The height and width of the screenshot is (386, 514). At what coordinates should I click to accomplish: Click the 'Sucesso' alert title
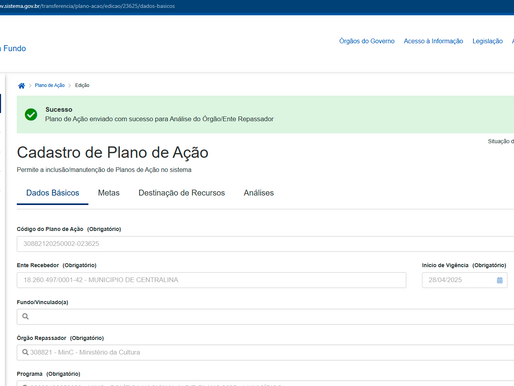(x=59, y=109)
